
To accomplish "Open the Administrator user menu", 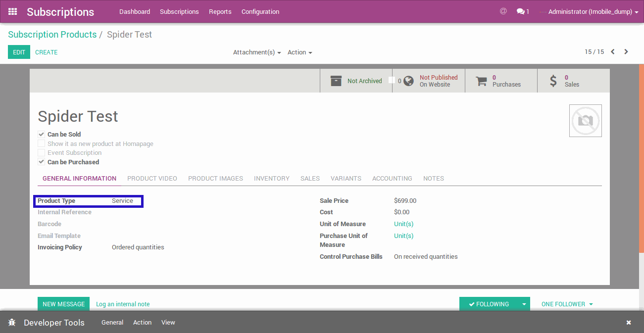I will (593, 11).
